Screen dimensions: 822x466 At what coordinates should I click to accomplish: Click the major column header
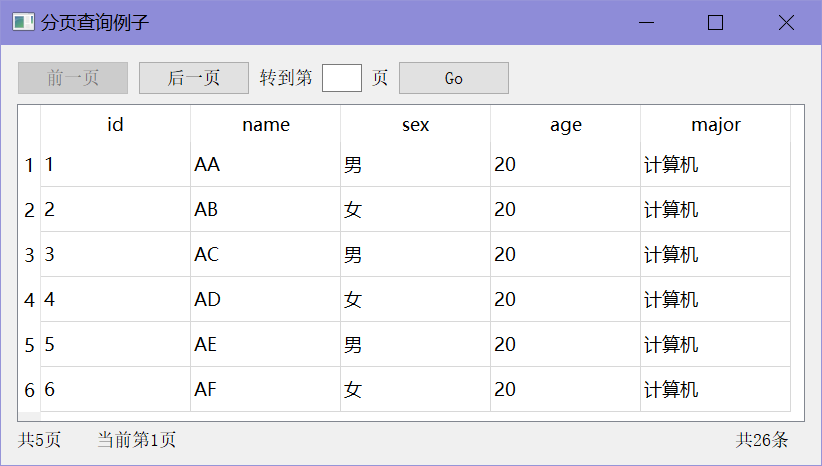[x=716, y=124]
